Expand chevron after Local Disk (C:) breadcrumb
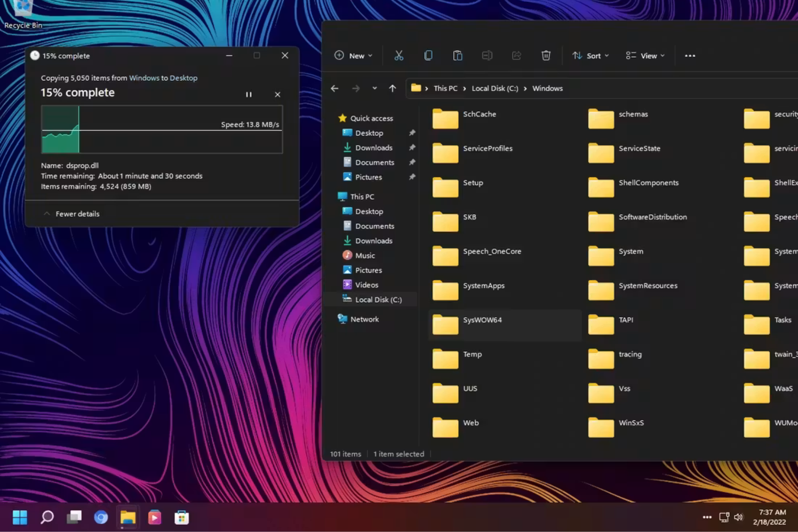 pyautogui.click(x=525, y=89)
